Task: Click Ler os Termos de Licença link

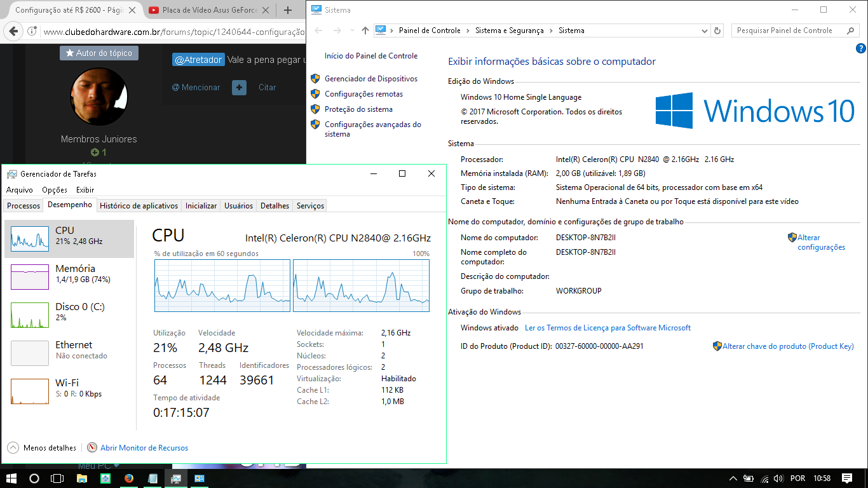Action: 607,328
